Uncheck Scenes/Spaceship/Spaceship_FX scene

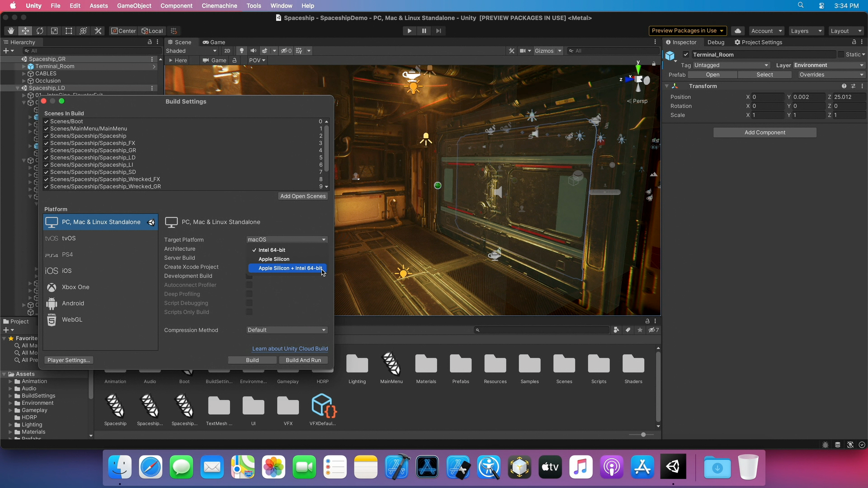pos(46,143)
